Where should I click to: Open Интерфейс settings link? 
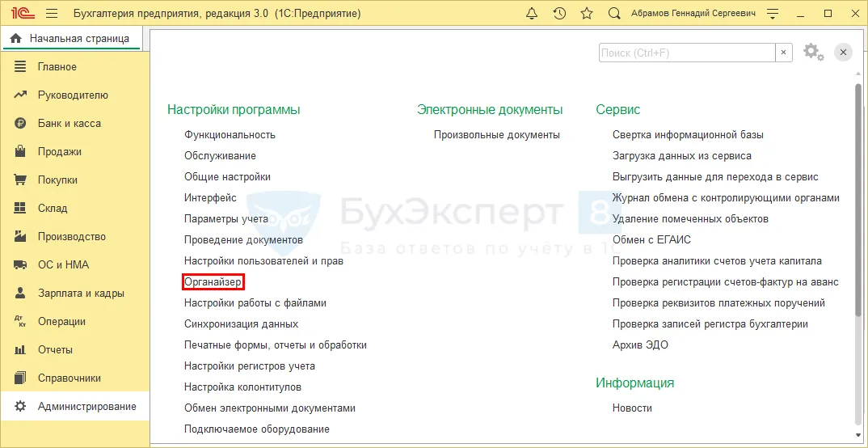click(x=210, y=198)
